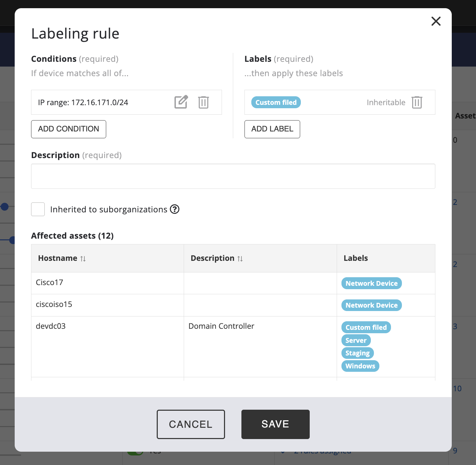
Task: Sort assets by Hostname
Action: click(83, 258)
